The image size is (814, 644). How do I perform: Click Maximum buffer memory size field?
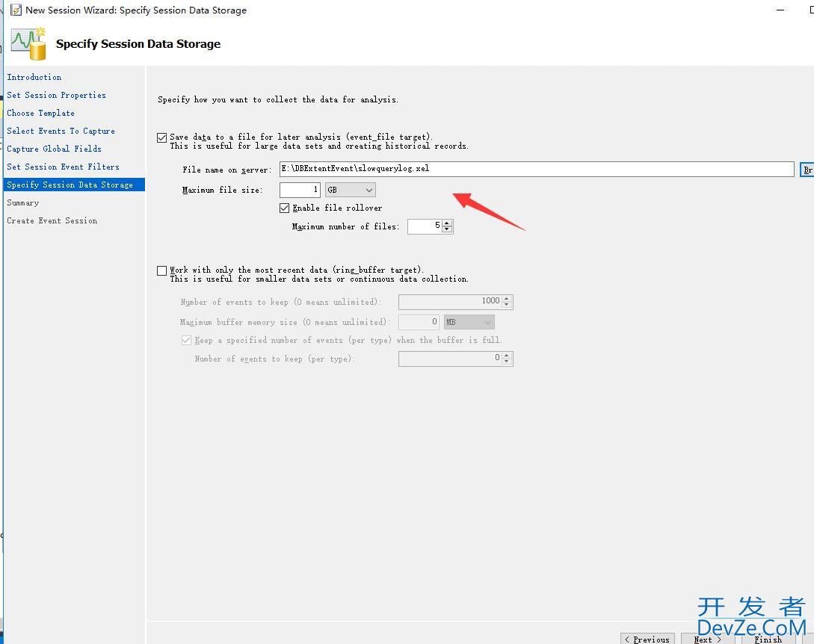point(419,322)
